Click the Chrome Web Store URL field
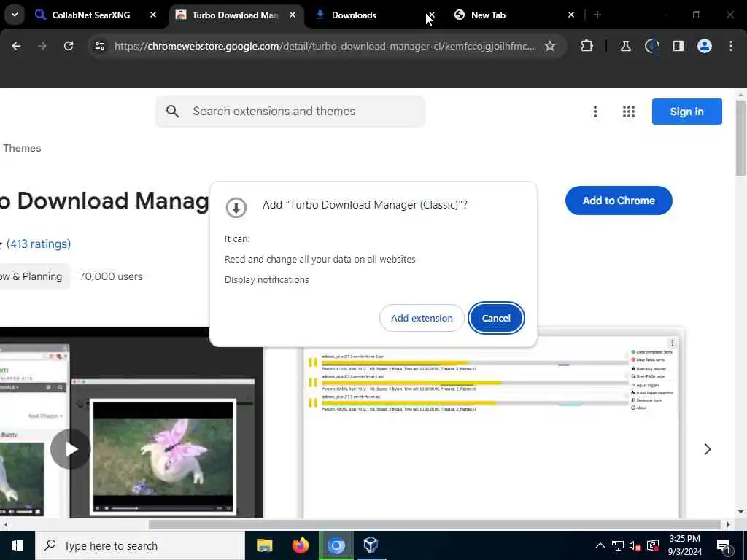 click(x=324, y=46)
